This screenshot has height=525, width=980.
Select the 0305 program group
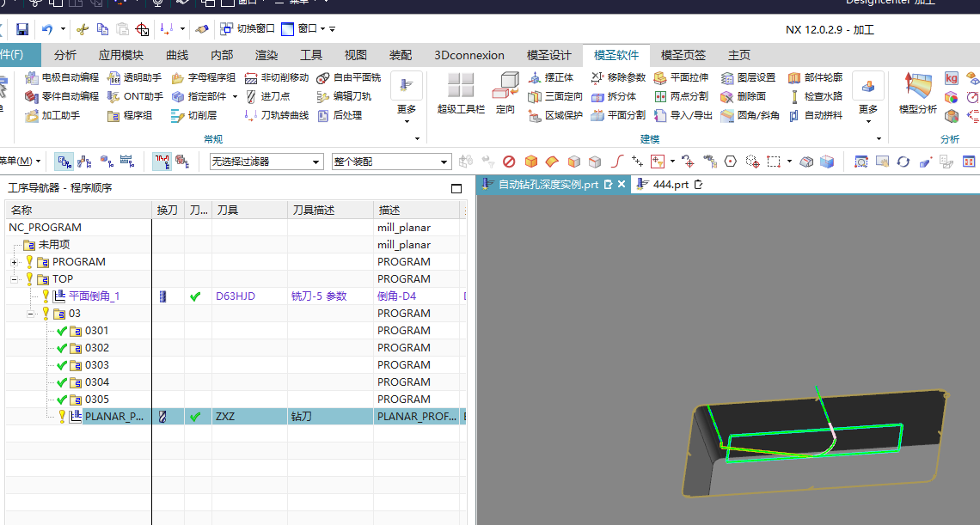click(x=96, y=400)
